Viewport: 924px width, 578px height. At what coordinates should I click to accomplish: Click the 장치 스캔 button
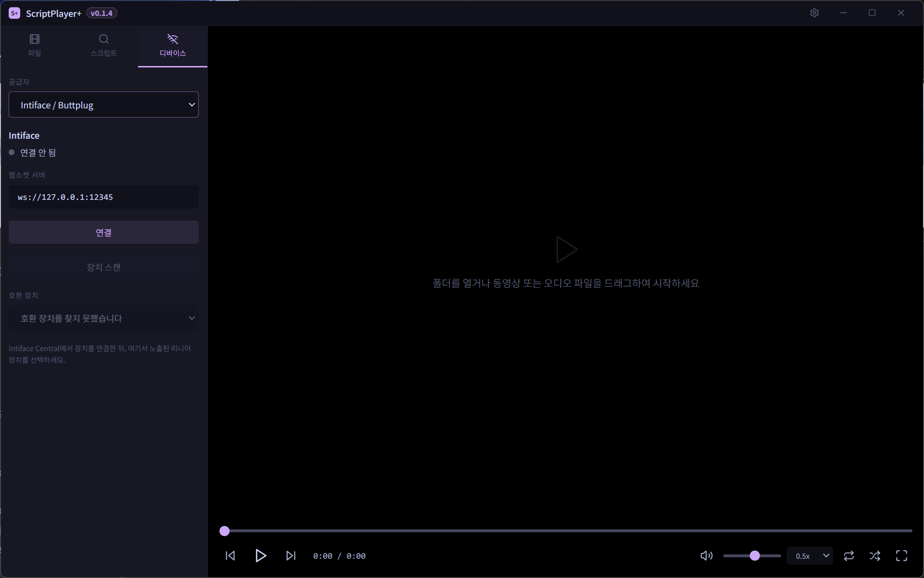coord(103,267)
